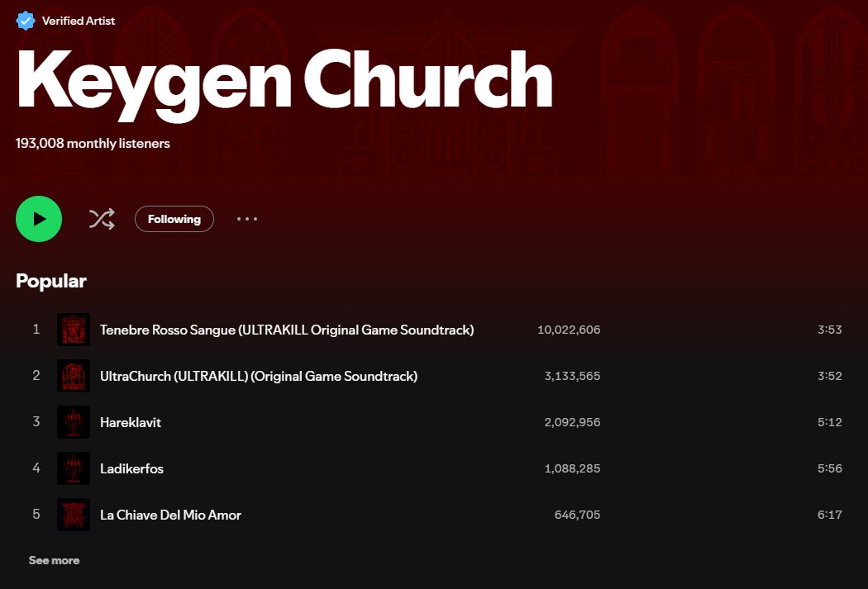The width and height of the screenshot is (868, 589).
Task: Click the 3,133,565 play count
Action: (x=572, y=376)
